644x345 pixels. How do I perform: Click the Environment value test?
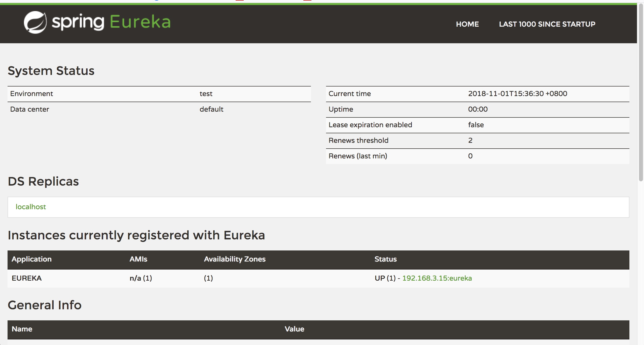pos(206,94)
